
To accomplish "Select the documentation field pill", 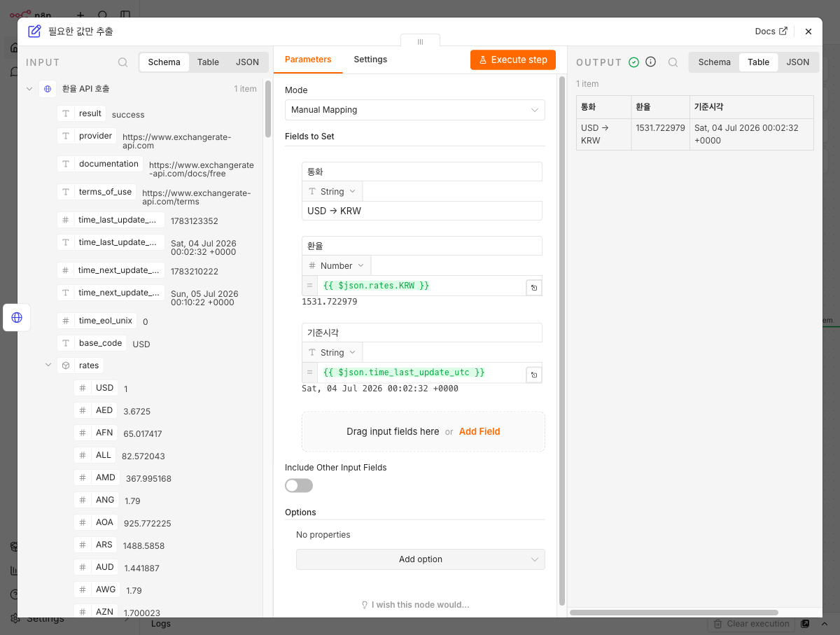I will coord(101,164).
